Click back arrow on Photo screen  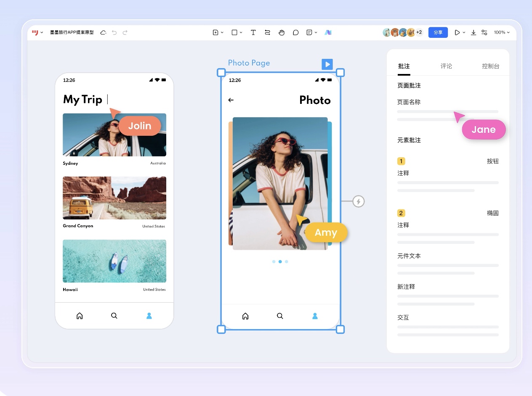pos(231,100)
